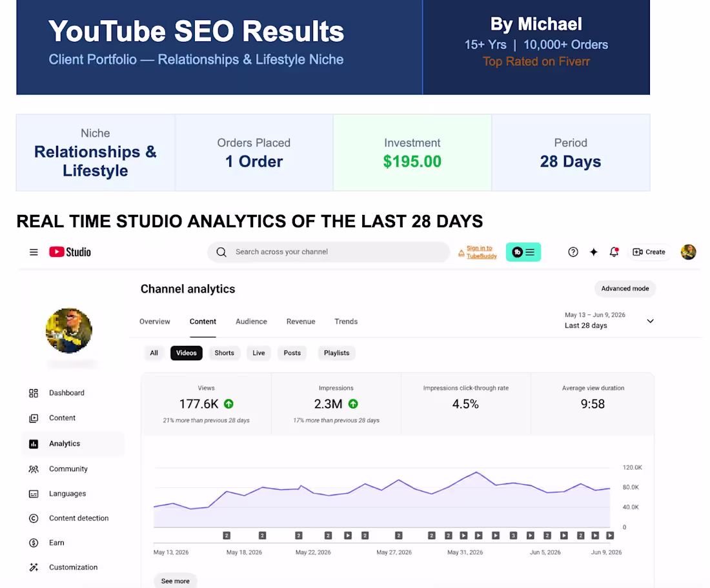
Task: Click the Channel analytics heading
Action: click(x=188, y=289)
